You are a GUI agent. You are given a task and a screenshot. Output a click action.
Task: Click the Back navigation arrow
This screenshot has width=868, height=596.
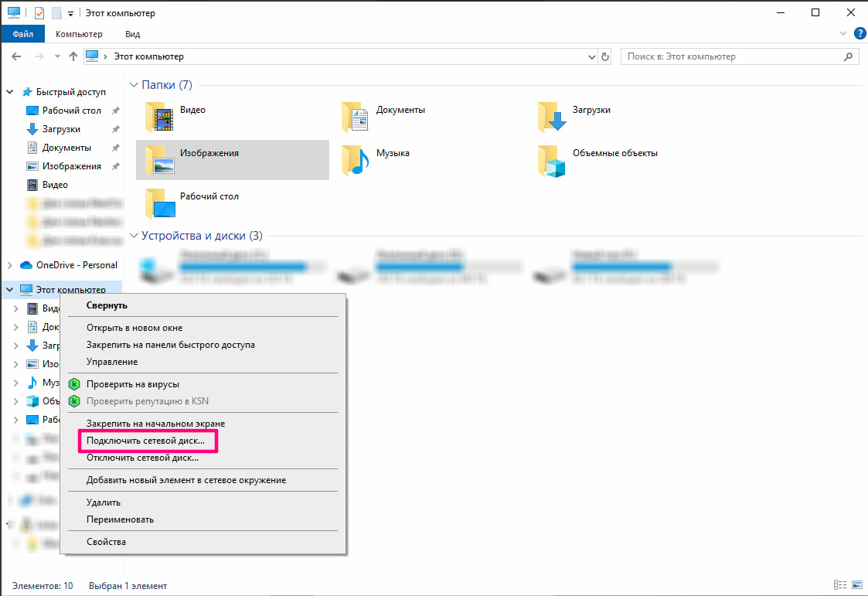pos(16,56)
